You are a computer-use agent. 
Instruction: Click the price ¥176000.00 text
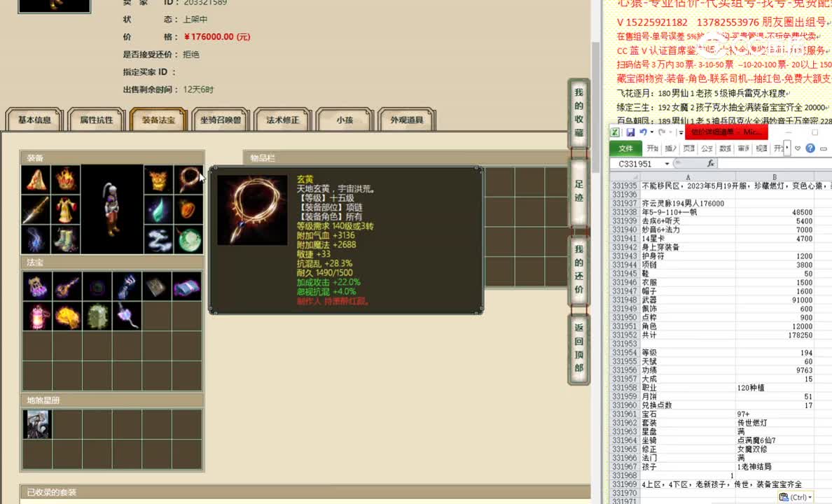coord(217,36)
